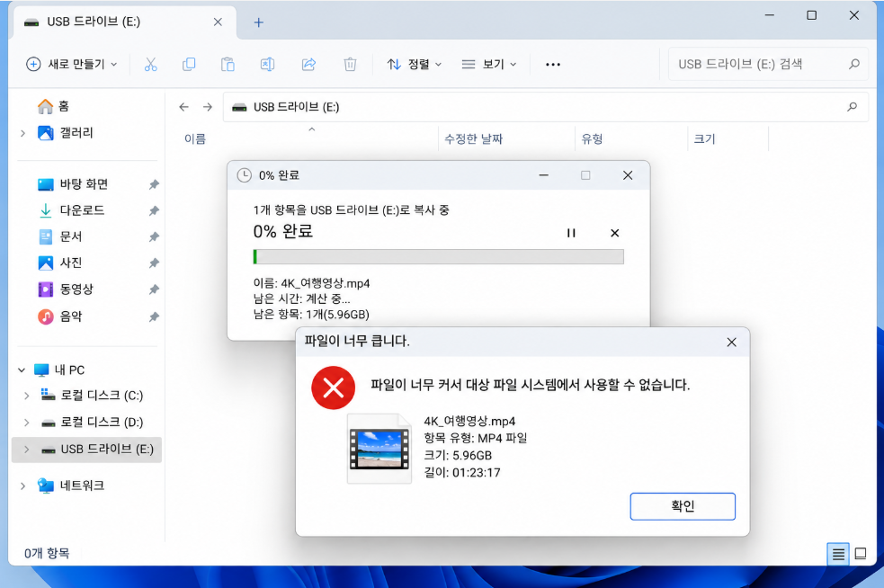Pause the file copy operation
The width and height of the screenshot is (884, 588).
pos(571,233)
